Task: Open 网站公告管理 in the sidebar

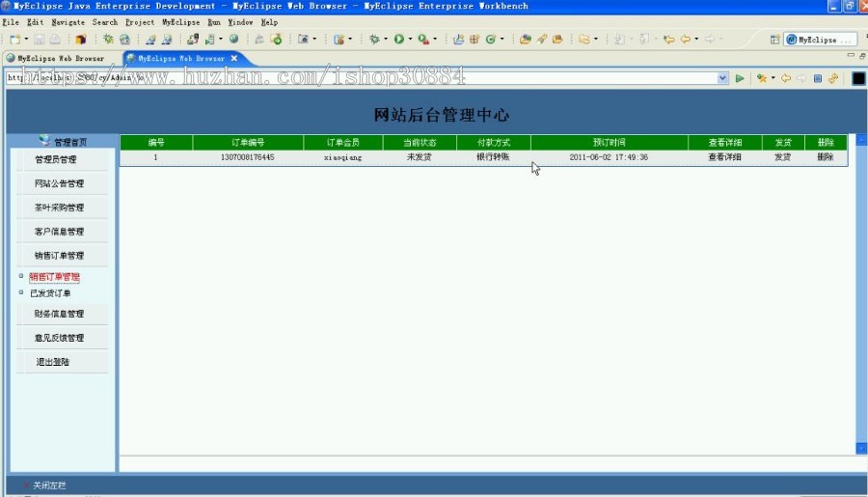Action: (59, 183)
